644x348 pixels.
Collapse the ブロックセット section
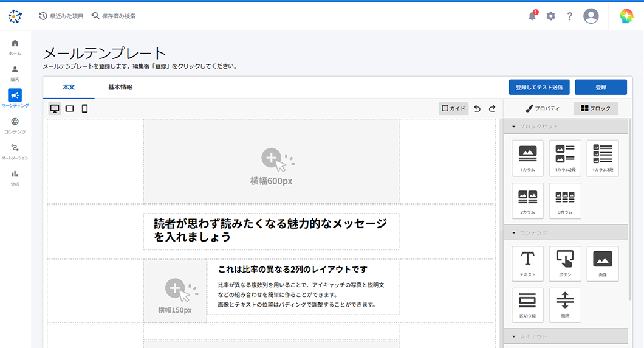[566, 127]
